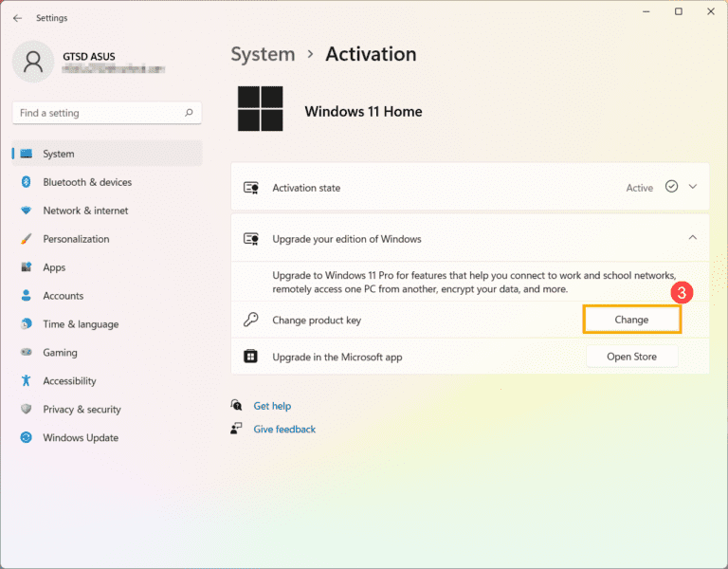The height and width of the screenshot is (569, 728).
Task: Click the Find a setting search box
Action: click(x=107, y=113)
